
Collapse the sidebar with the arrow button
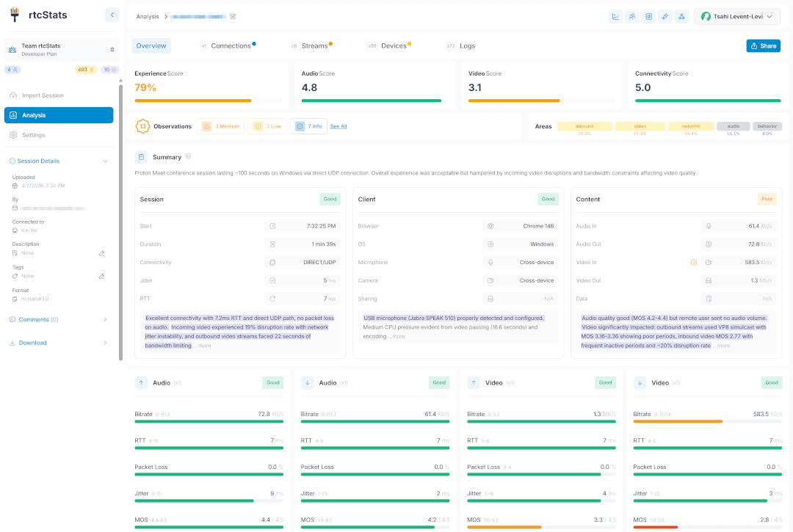[112, 15]
